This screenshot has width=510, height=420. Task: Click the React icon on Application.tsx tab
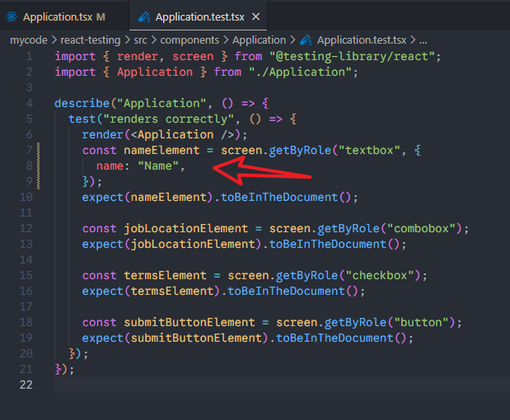pyautogui.click(x=11, y=16)
